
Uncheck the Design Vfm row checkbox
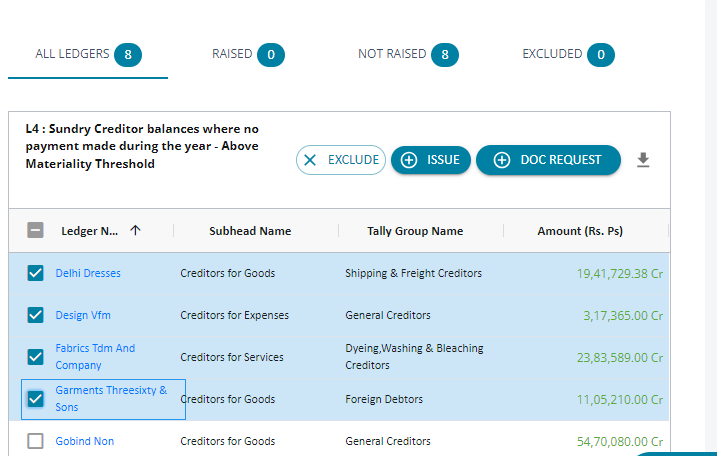[x=36, y=315]
